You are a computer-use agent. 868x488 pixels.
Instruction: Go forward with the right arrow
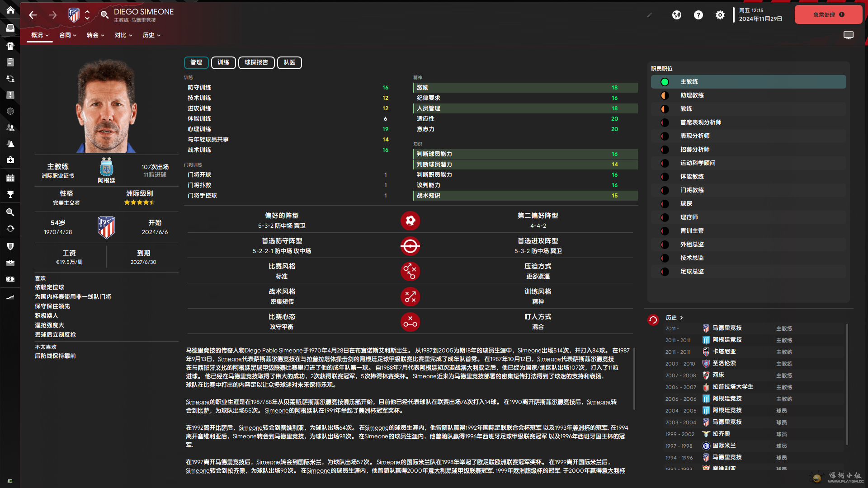(x=53, y=15)
